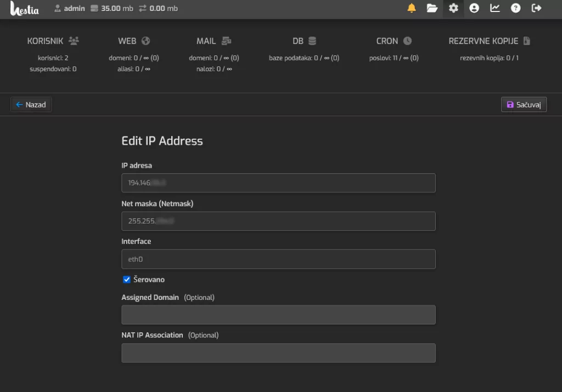View statistics chart icon
This screenshot has width=562, height=392.
click(494, 8)
